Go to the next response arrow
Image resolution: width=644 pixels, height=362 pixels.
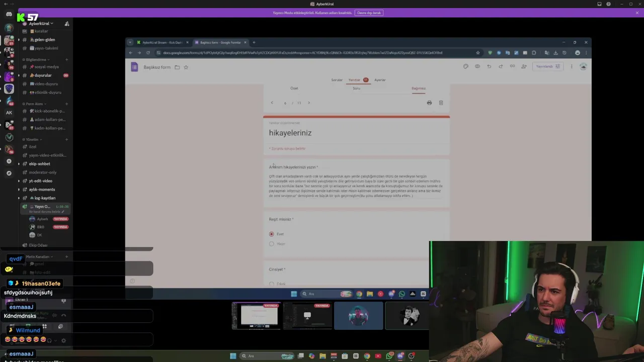click(309, 103)
